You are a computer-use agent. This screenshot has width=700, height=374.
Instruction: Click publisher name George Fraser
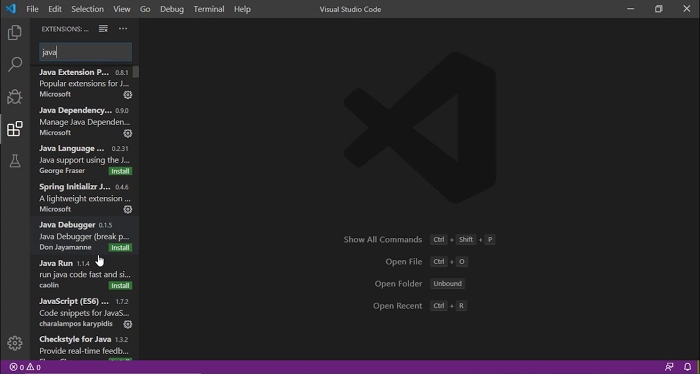coord(62,171)
